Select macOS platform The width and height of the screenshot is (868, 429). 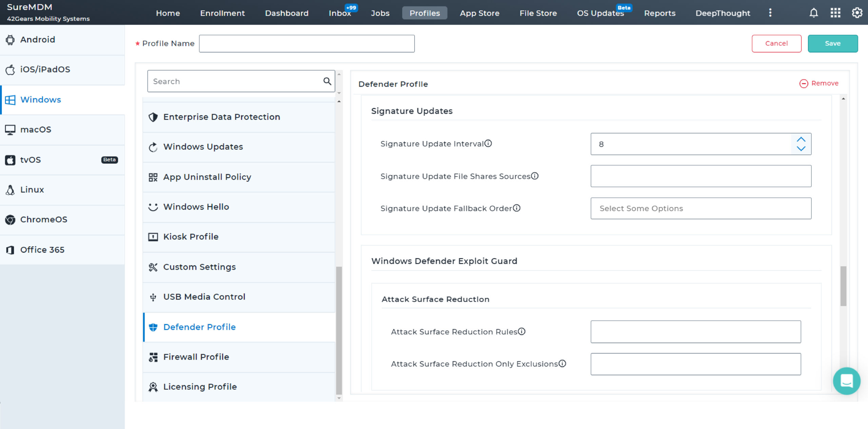(62, 130)
